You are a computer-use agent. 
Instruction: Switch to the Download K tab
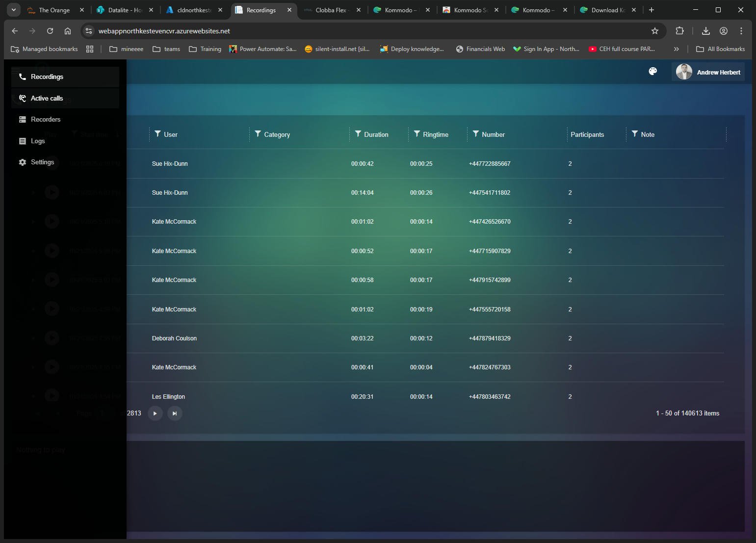[x=607, y=10]
